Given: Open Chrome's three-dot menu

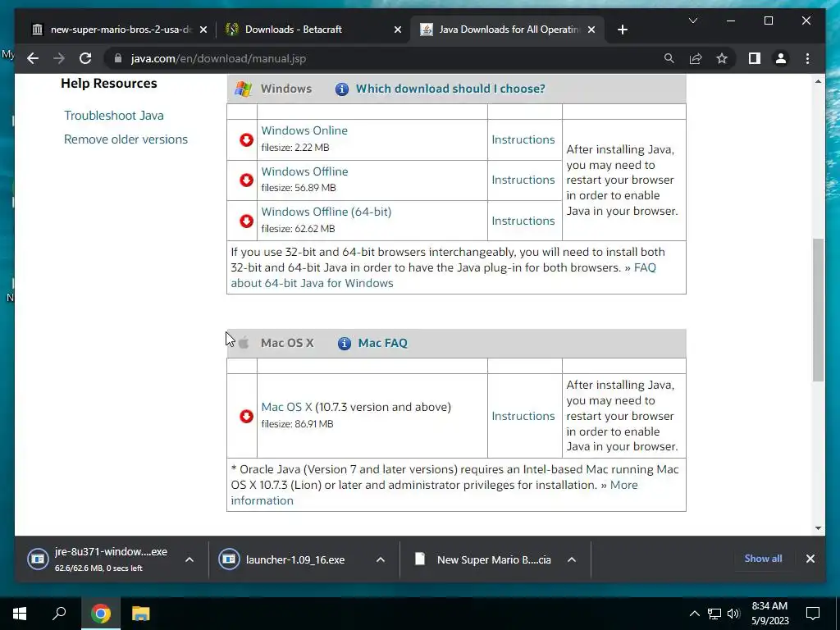Looking at the screenshot, I should [x=808, y=58].
